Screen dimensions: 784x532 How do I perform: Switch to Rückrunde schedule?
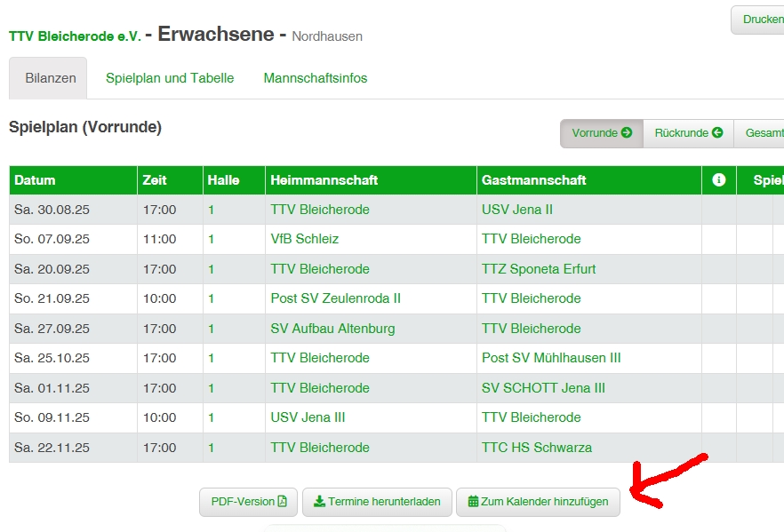[x=688, y=133]
